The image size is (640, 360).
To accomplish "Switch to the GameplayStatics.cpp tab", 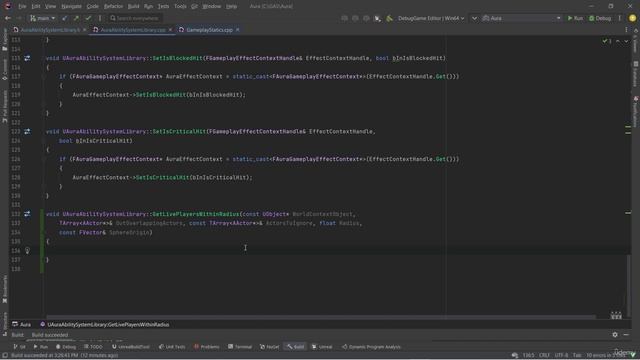I will pyautogui.click(x=209, y=30).
